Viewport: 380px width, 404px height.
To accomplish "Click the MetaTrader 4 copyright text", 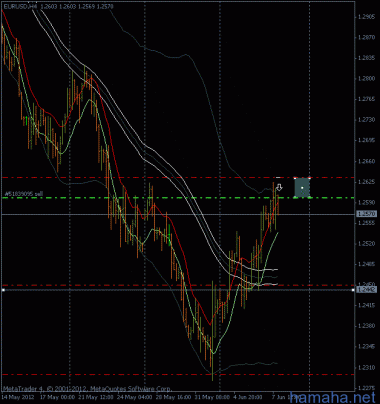I will [x=88, y=389].
